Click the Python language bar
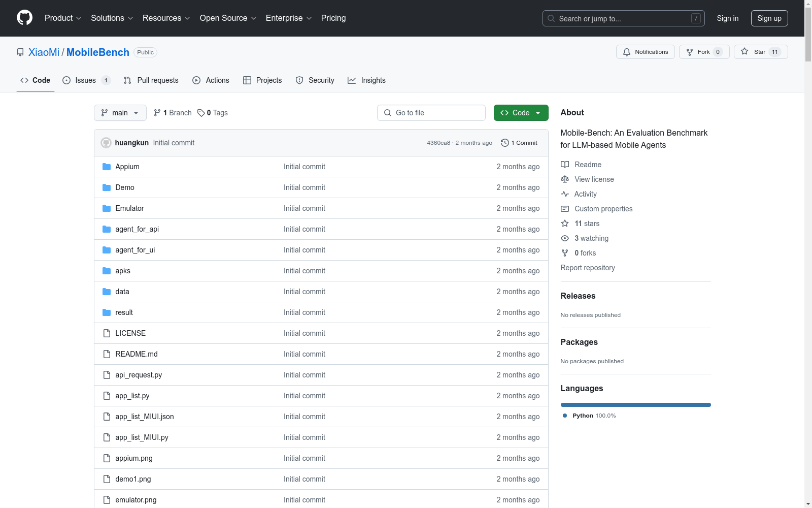 coord(635,405)
